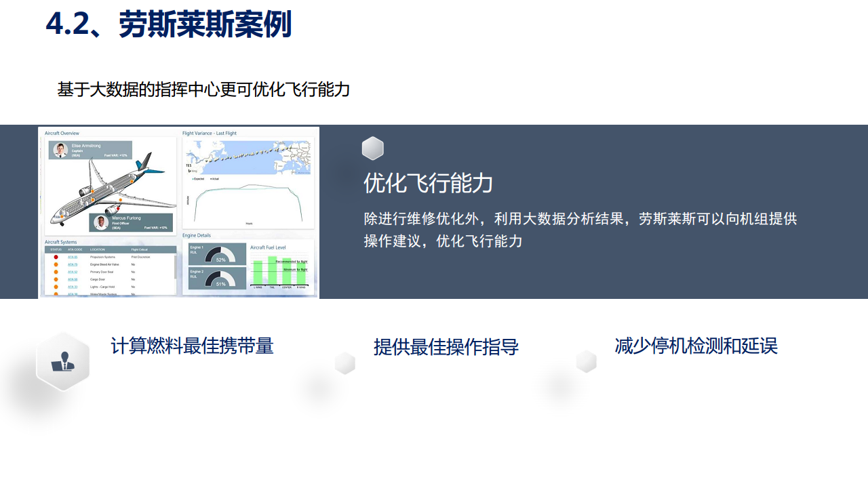Click the subtitle 基于大数据的指挥中心更可优化飞行能力

[x=203, y=89]
